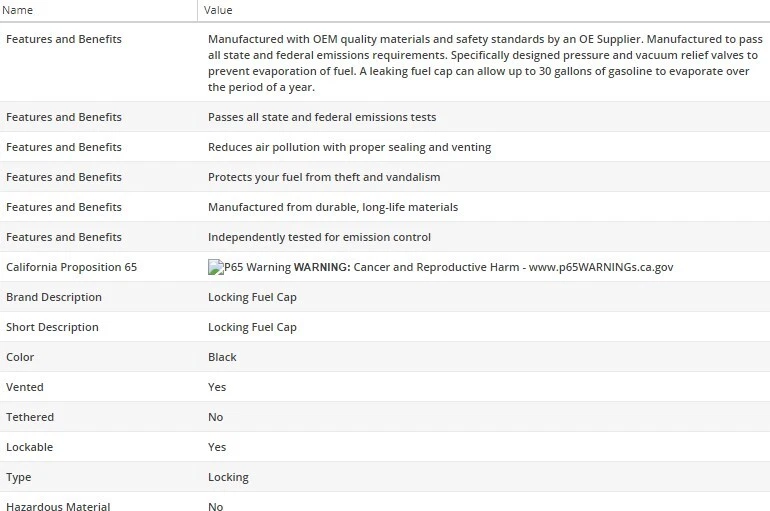Select the "Brand Description" name cell
Image resolution: width=770 pixels, height=511 pixels.
[x=54, y=297]
